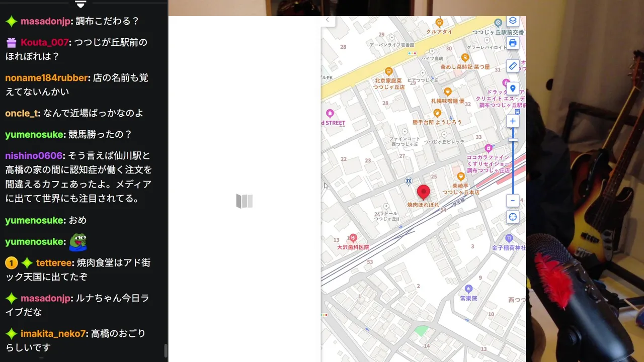This screenshot has width=644, height=362.
Task: Click the chat scroll-down arrow at top
Action: 80,4
